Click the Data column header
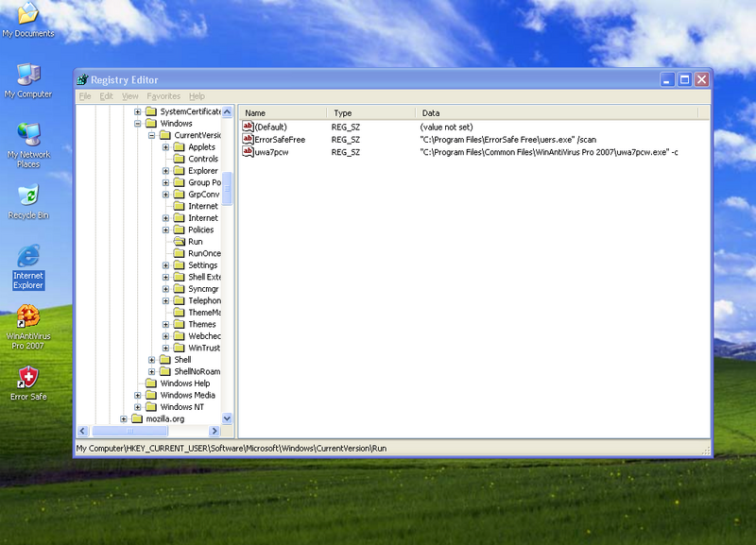This screenshot has height=545, width=756. click(557, 112)
